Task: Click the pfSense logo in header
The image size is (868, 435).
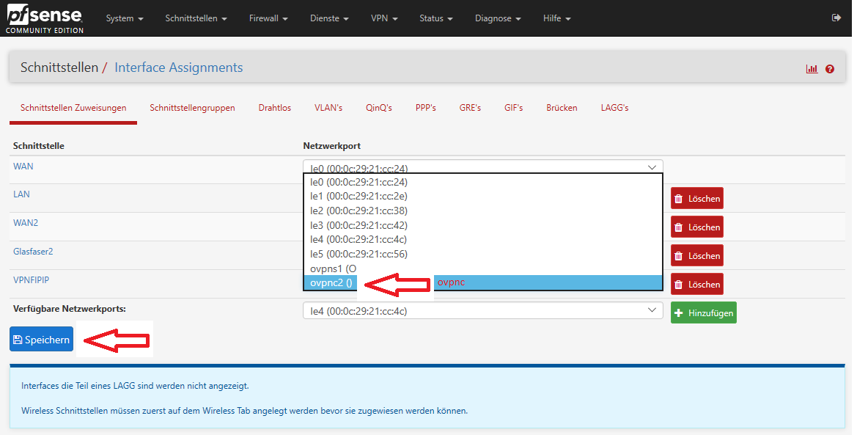Action: click(x=44, y=18)
